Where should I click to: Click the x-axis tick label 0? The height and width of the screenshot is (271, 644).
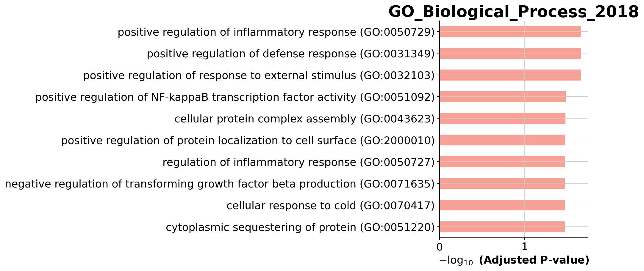(x=439, y=247)
